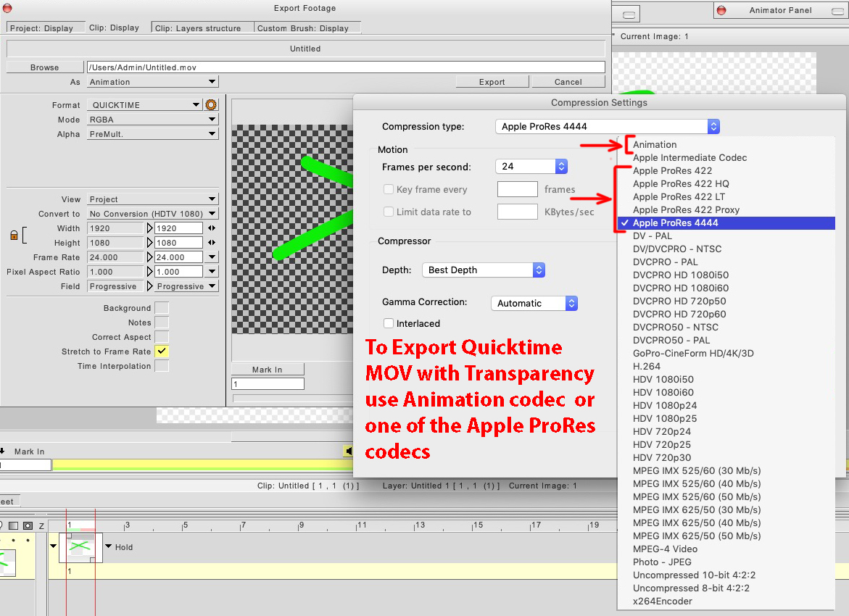Toggle the width/height aspect lock
849x616 pixels.
14,236
